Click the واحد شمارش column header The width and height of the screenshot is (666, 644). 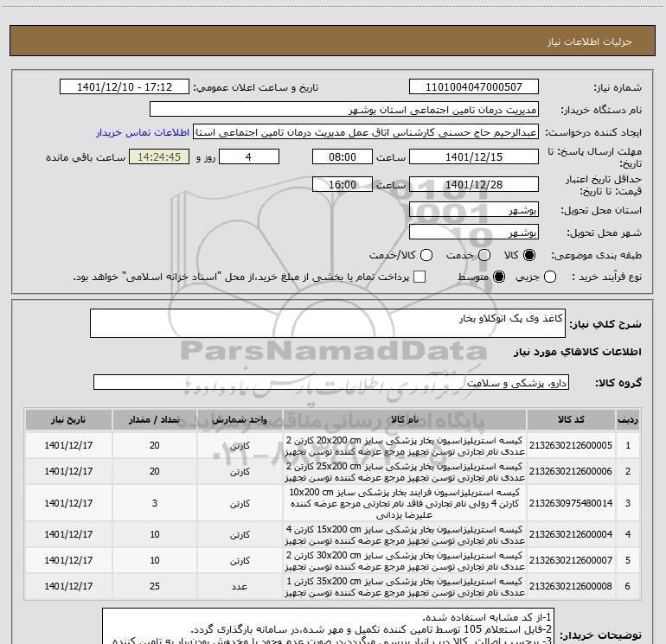pyautogui.click(x=240, y=420)
